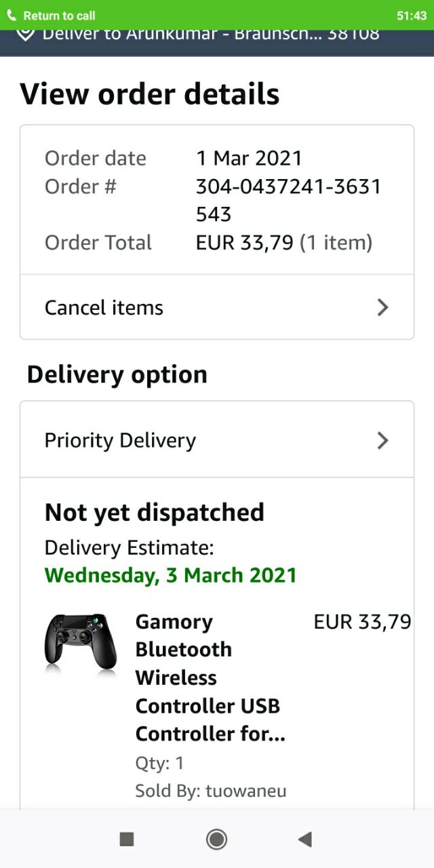Tap the order number 304-0437241-3631543

point(289,200)
